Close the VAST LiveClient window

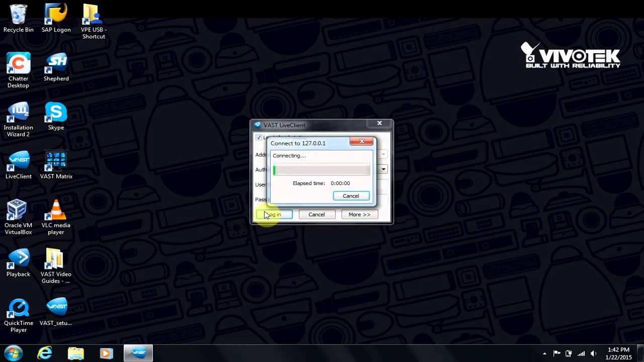[x=379, y=123]
